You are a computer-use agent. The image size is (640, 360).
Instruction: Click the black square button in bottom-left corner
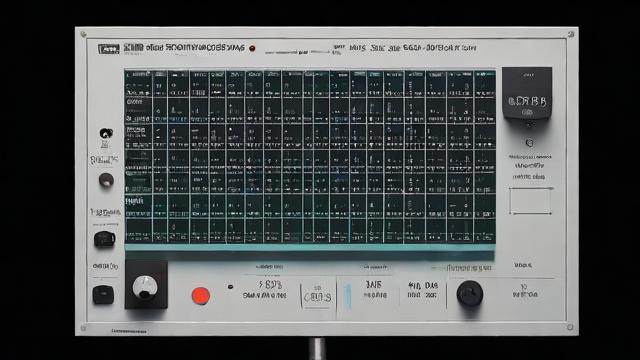[x=103, y=295]
